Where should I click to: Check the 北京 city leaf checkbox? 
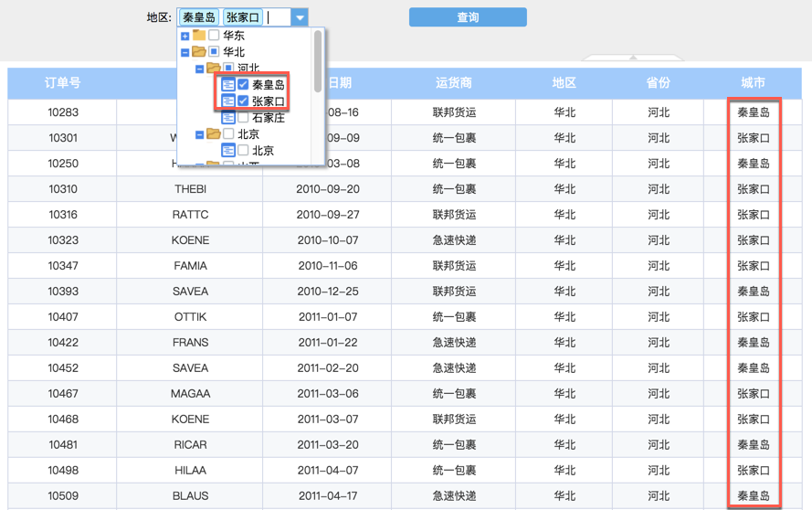point(243,150)
